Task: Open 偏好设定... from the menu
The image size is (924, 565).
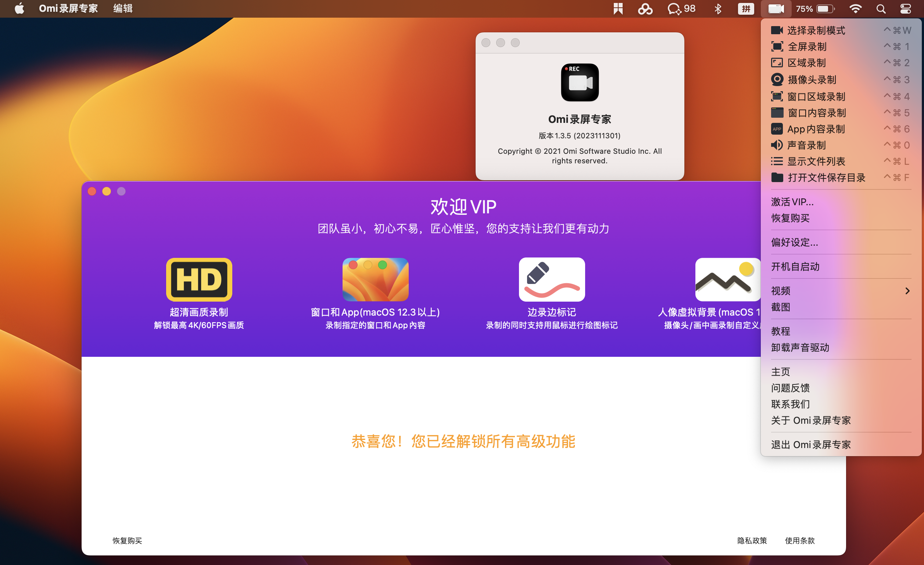Action: 841,242
